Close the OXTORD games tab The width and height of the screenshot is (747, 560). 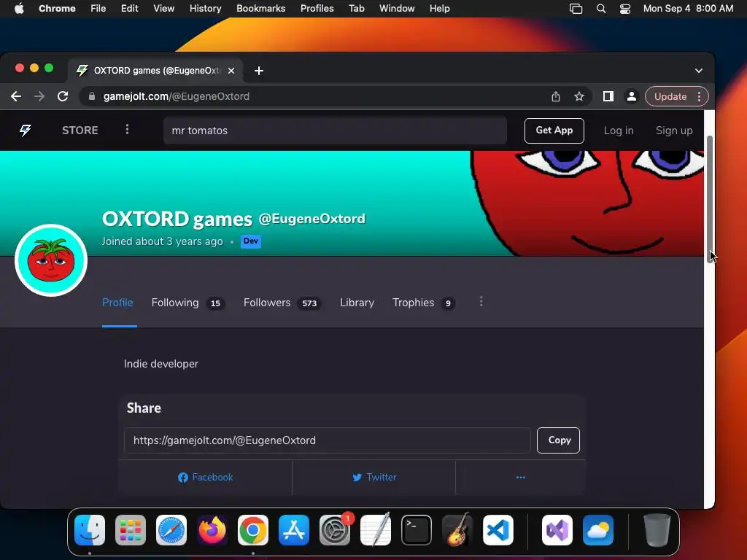(231, 71)
